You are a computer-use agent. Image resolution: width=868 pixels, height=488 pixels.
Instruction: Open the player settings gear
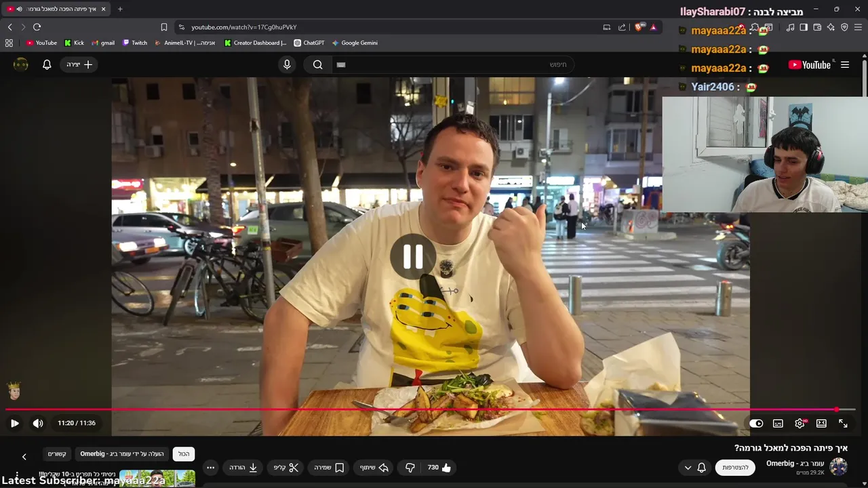800,423
